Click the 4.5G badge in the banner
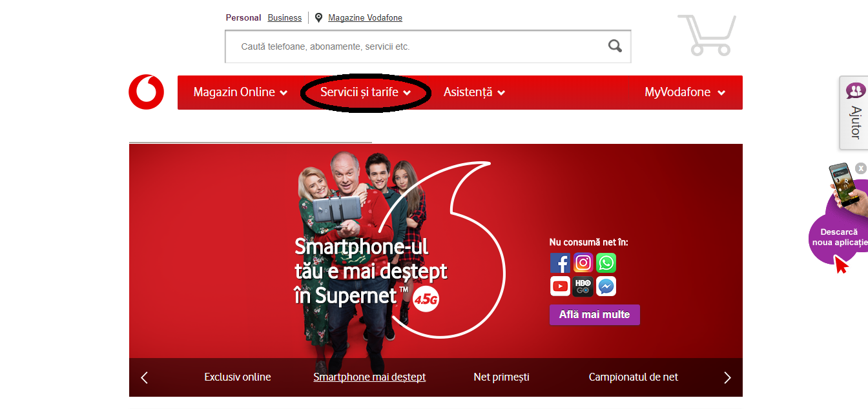Viewport: 868px width, 409px height. (426, 299)
